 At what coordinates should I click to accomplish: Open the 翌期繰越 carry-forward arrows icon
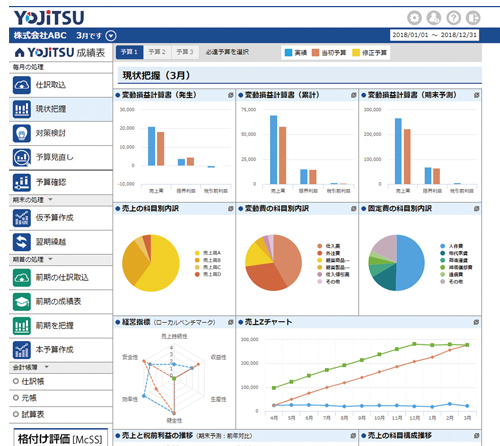coord(22,242)
